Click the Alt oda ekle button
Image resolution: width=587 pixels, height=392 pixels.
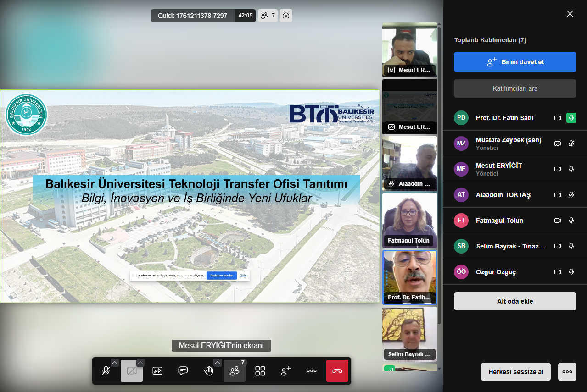click(x=515, y=301)
